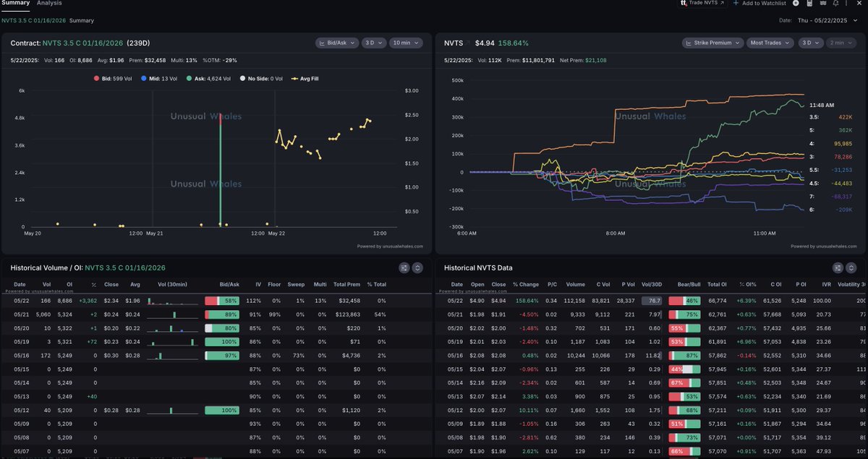
Task: Sort by Vol/30D column header
Action: click(x=651, y=285)
